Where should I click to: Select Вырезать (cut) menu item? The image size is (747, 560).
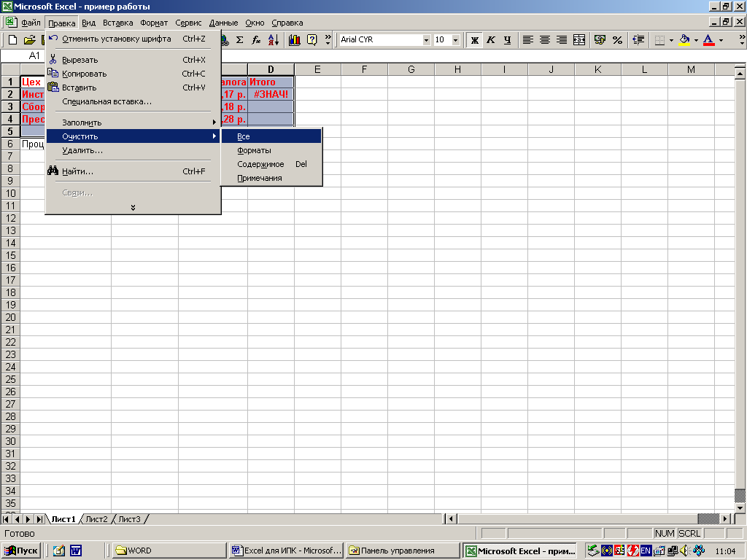[133, 60]
